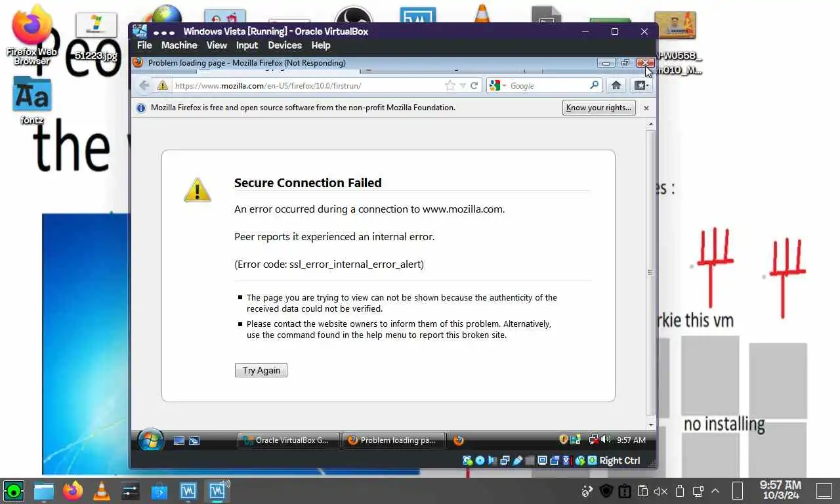Open the bookmarks menu button
This screenshot has height=504, width=840.
641,85
